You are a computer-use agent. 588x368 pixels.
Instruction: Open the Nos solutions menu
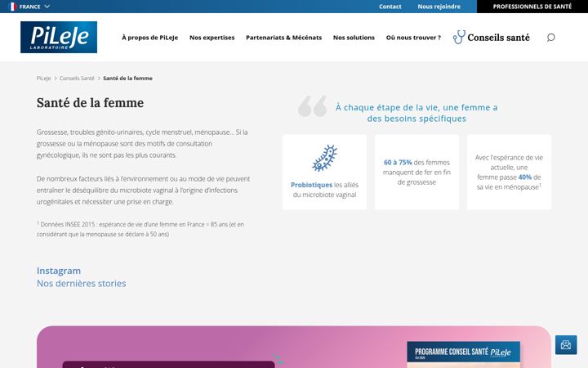pyautogui.click(x=354, y=38)
